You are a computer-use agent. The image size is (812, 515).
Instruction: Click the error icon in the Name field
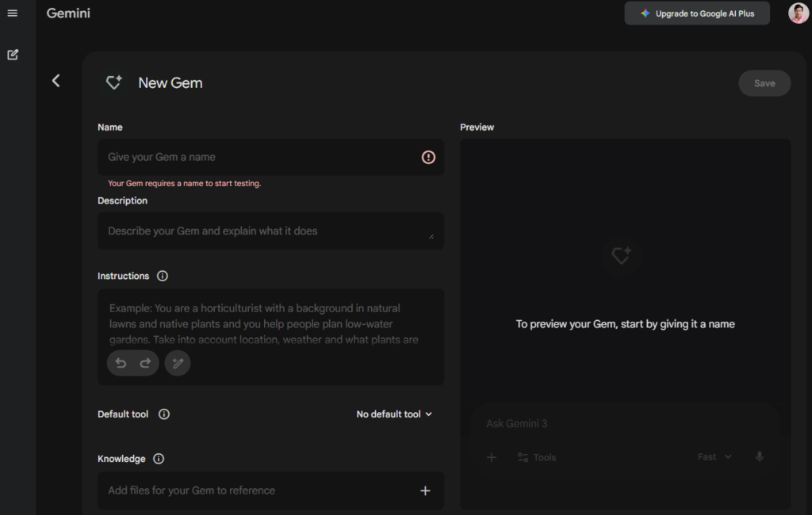(428, 157)
